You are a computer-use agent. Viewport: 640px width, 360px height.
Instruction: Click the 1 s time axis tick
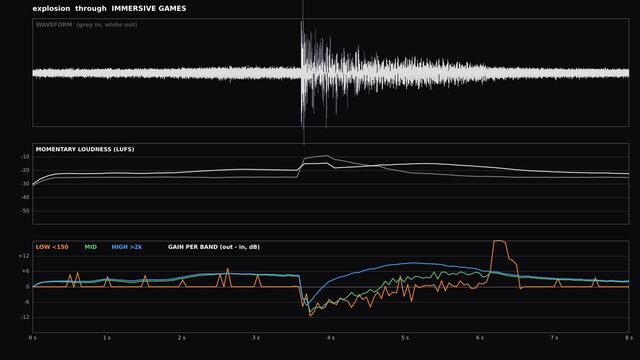pos(107,338)
